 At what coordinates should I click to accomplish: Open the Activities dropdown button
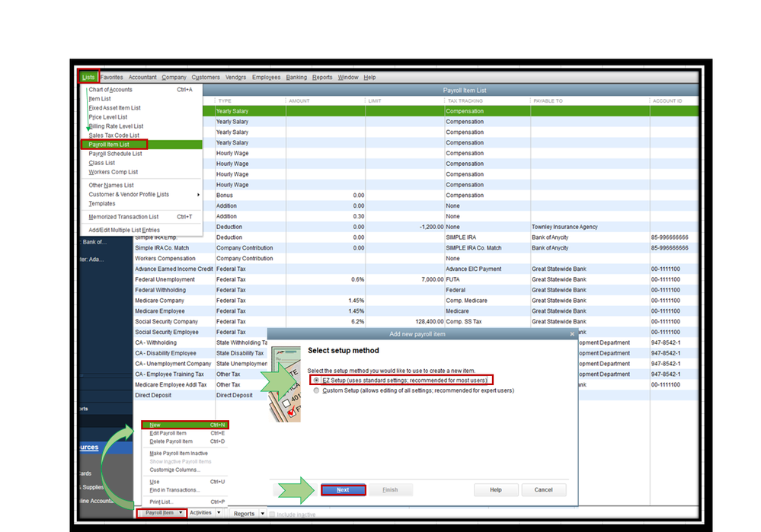click(x=205, y=513)
